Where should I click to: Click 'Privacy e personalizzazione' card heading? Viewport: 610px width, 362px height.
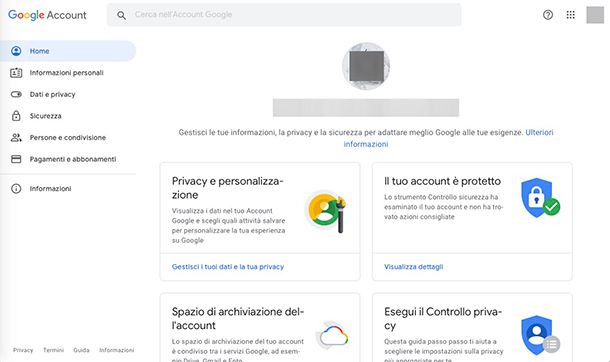(x=227, y=188)
